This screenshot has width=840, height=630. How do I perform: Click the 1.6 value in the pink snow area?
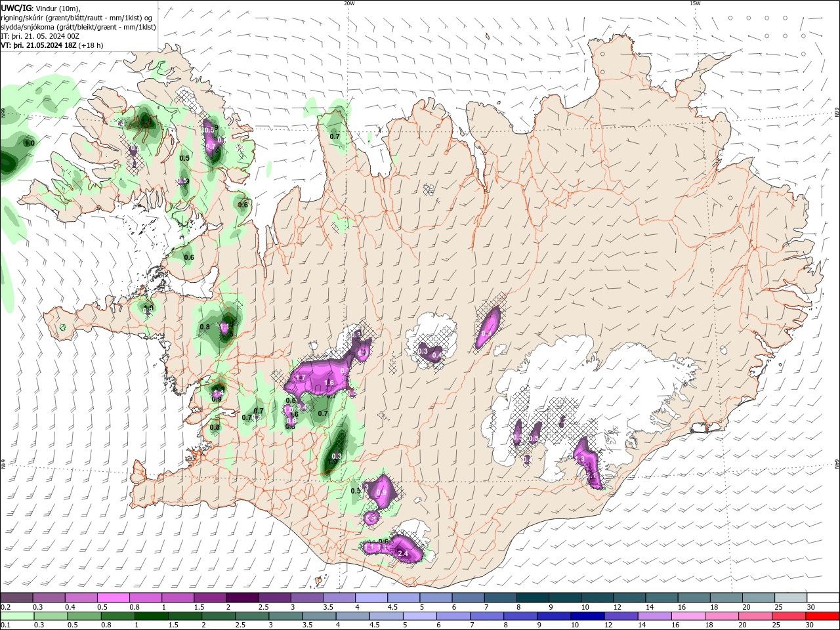(x=329, y=383)
